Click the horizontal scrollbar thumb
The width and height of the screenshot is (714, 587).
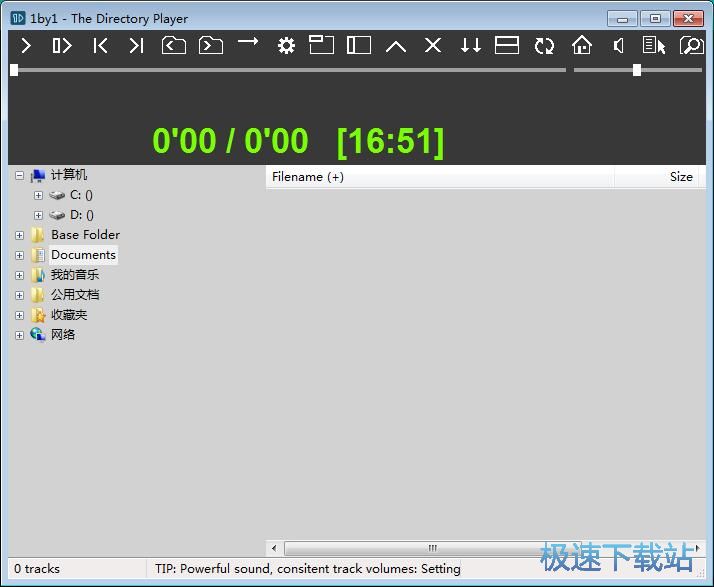coord(432,548)
